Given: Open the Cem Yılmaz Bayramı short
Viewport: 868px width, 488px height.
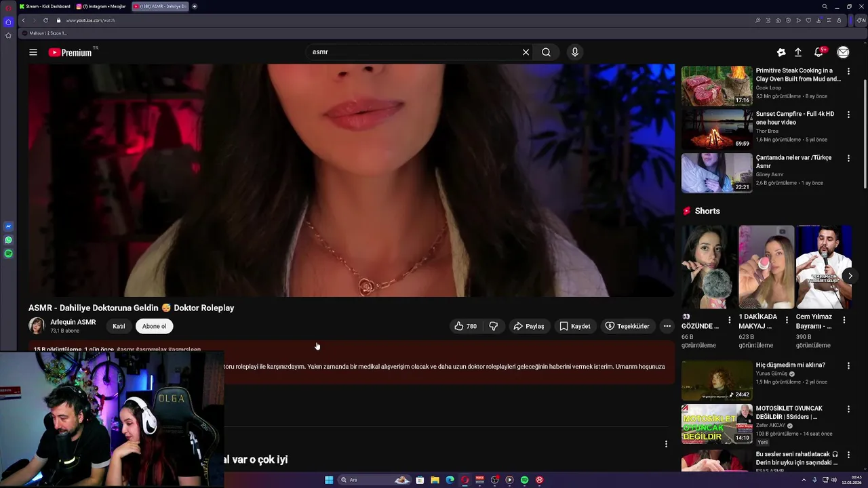Looking at the screenshot, I should click(x=823, y=267).
